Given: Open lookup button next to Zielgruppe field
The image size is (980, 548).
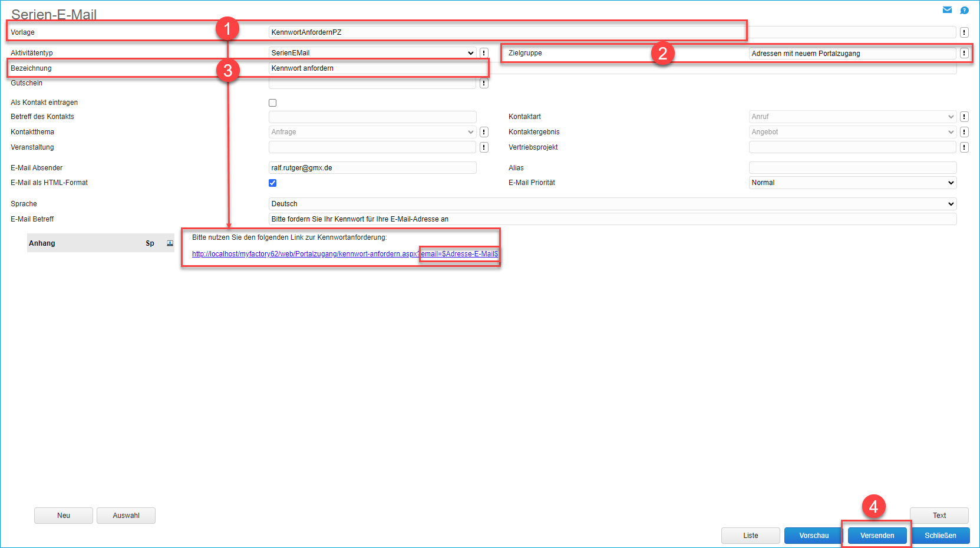Looking at the screenshot, I should pos(964,53).
